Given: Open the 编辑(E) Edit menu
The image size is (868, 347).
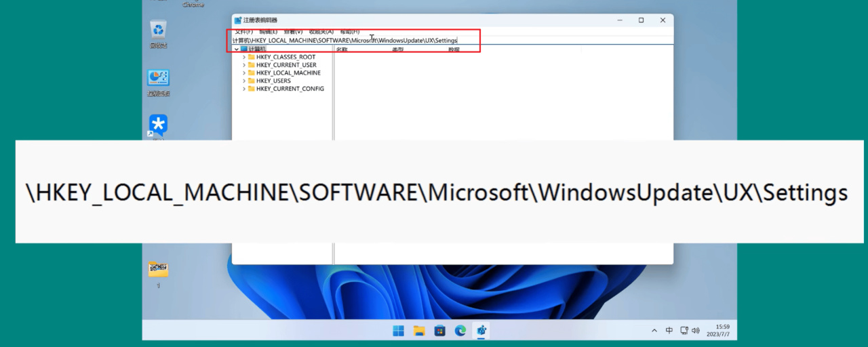Looking at the screenshot, I should (x=268, y=32).
